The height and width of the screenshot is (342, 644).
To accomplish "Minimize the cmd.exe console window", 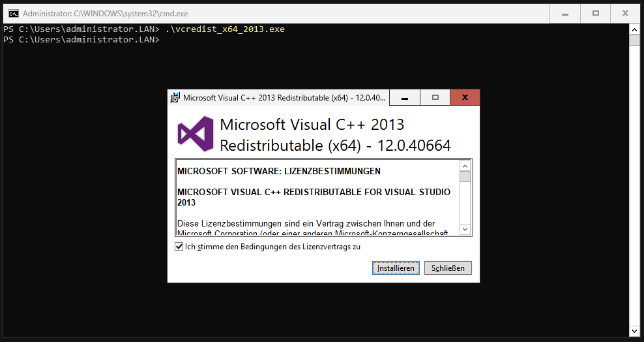I will pyautogui.click(x=565, y=14).
